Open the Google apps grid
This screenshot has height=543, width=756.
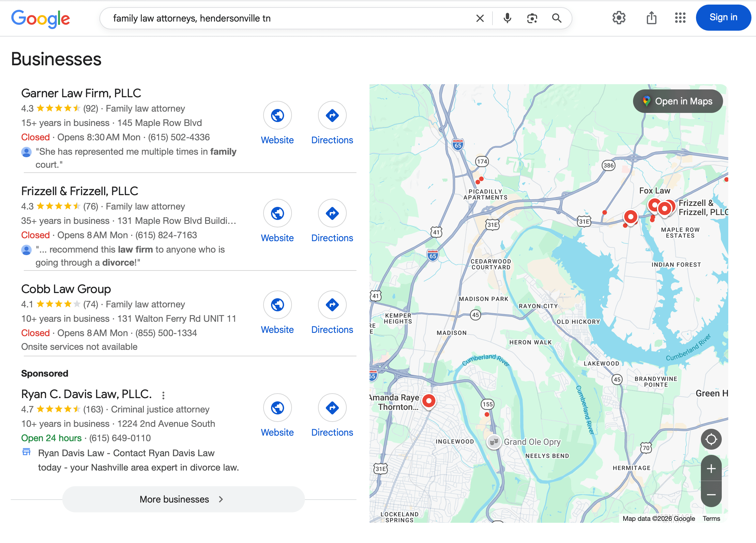[x=680, y=18]
